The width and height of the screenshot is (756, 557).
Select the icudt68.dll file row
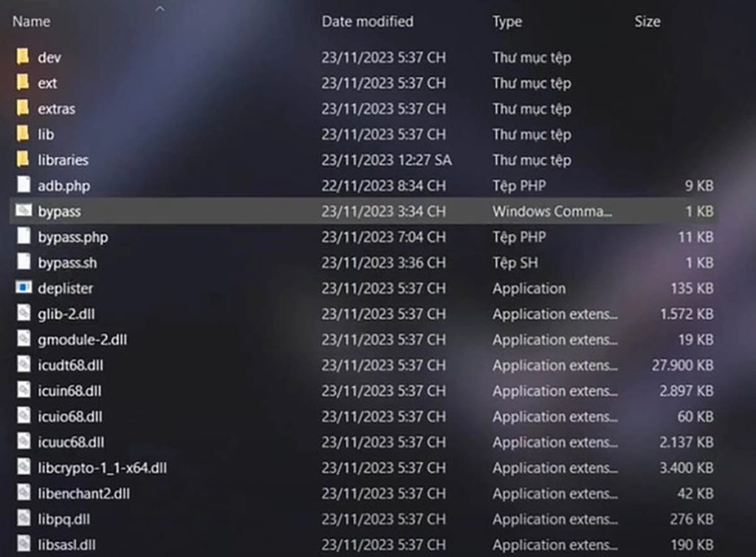point(70,365)
